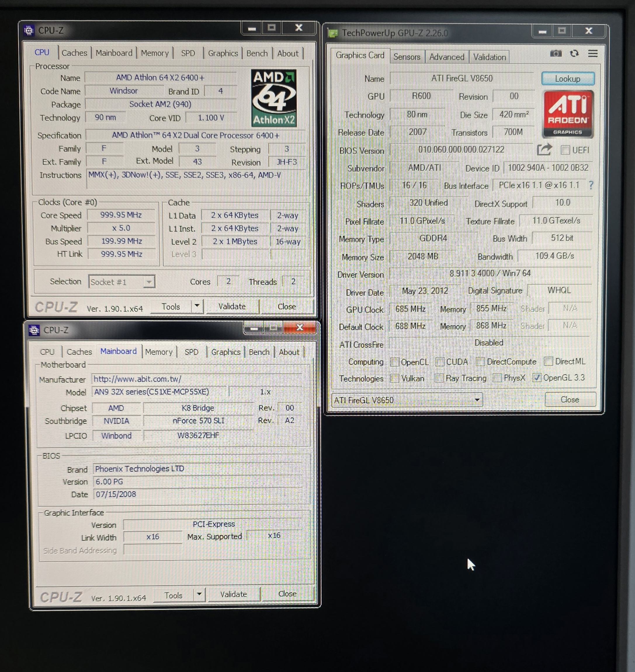Expand the Tools arrow in upper CPU-Z
635x672 pixels.
click(197, 306)
